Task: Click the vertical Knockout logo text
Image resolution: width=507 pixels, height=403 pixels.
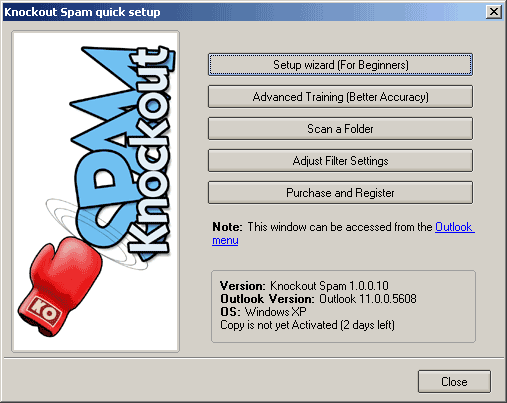Action: point(150,150)
